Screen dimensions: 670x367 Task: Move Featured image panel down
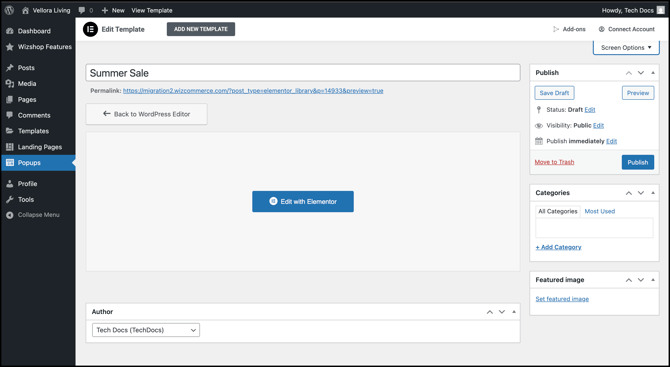tap(641, 280)
